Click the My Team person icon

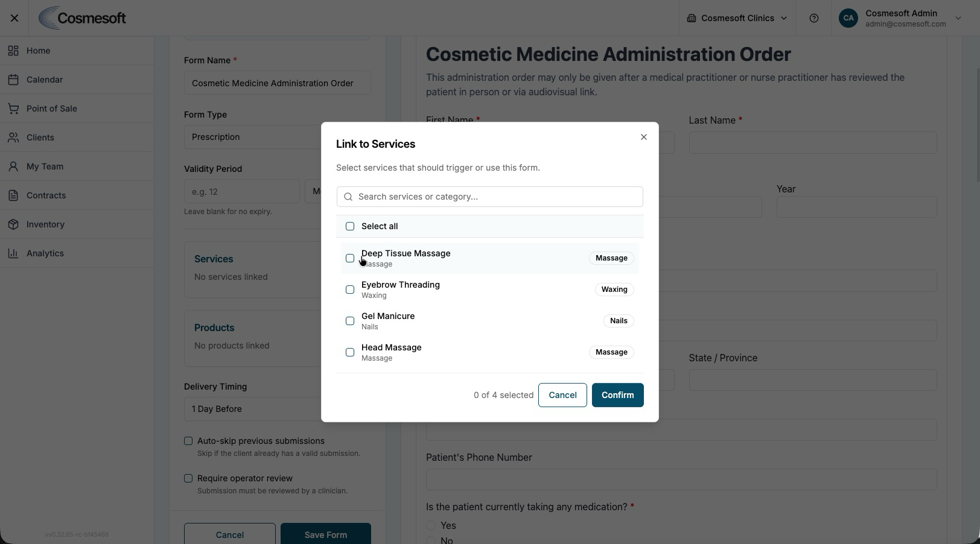click(x=13, y=166)
